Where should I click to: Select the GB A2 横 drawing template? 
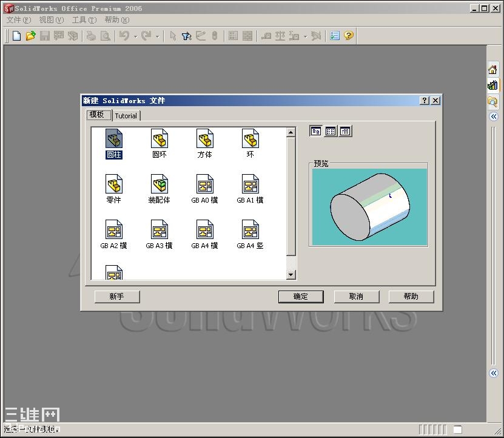(x=114, y=235)
